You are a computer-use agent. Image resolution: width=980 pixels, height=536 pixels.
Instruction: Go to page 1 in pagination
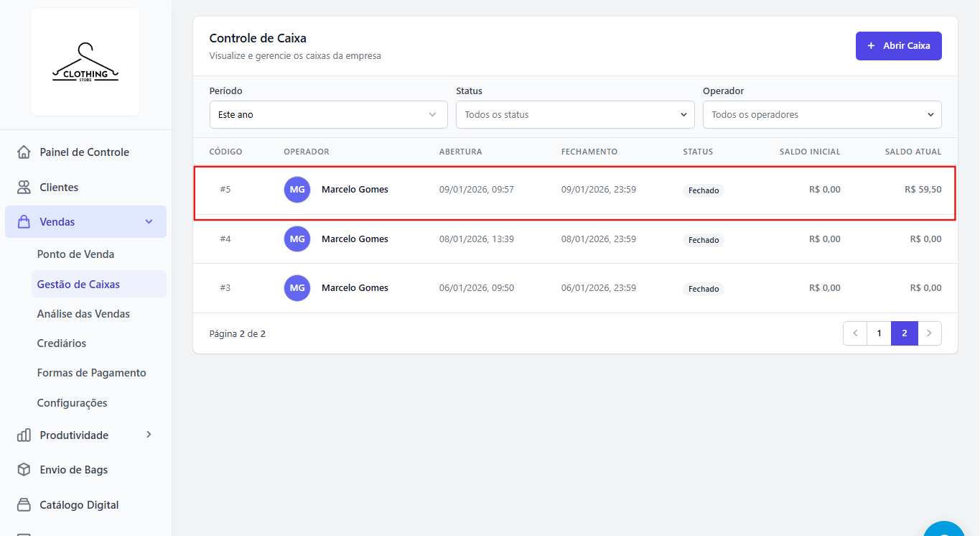879,333
